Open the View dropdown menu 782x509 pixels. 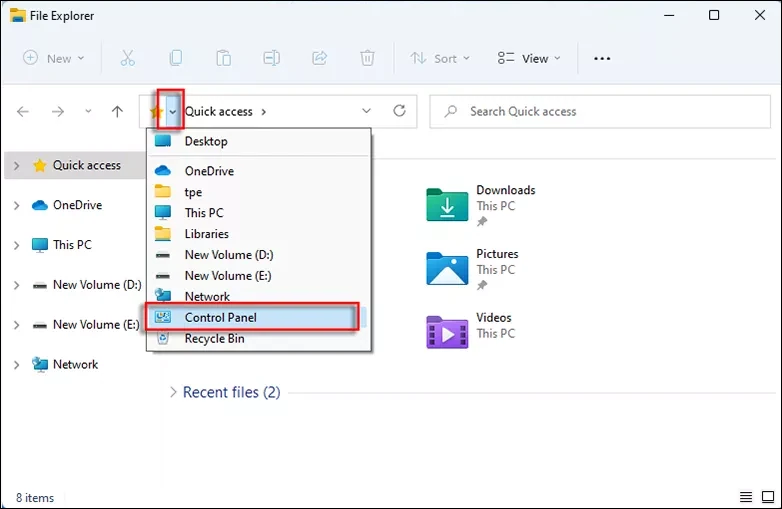pyautogui.click(x=529, y=58)
